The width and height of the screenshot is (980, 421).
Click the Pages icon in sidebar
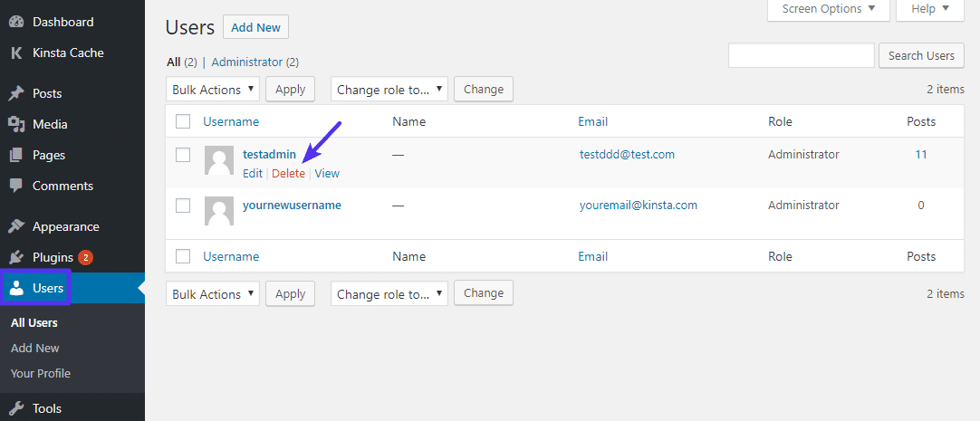point(16,155)
